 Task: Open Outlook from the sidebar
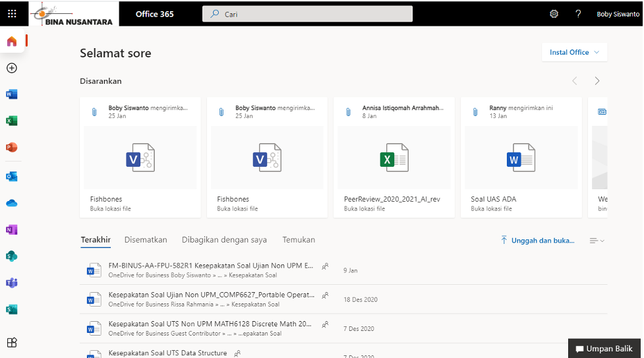pyautogui.click(x=12, y=177)
